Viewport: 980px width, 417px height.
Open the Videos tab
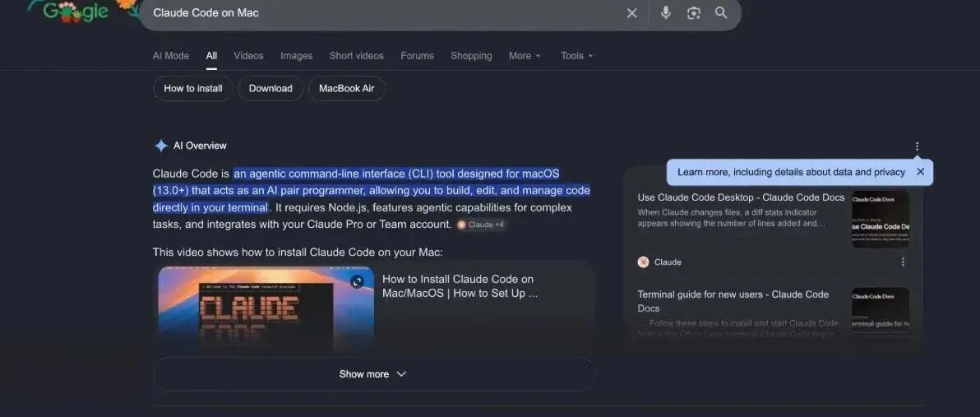tap(249, 56)
